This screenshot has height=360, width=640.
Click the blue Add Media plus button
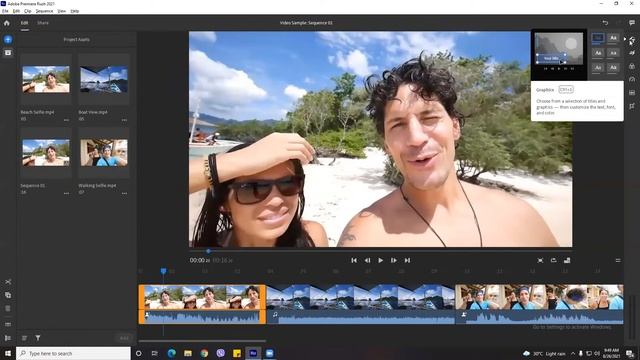[8, 40]
